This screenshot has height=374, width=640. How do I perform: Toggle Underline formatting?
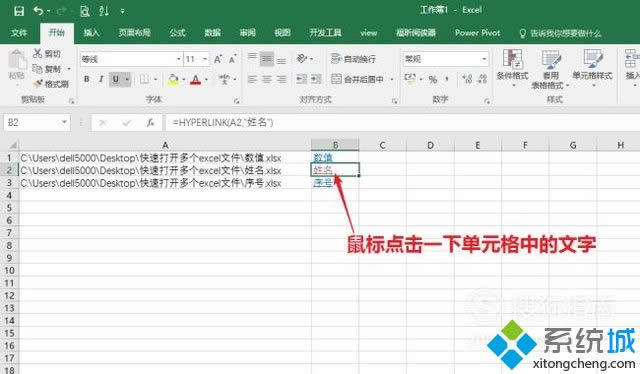[x=116, y=79]
